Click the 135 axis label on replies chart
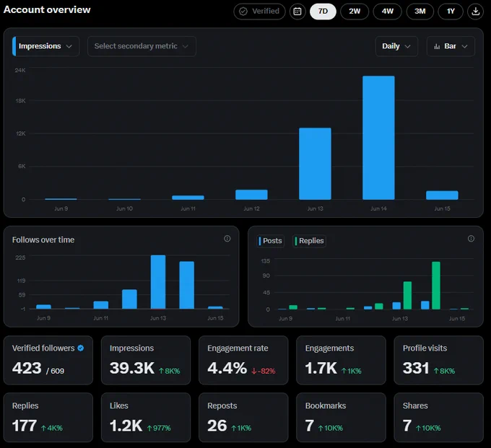Viewport: 491px width, 448px height. point(266,261)
